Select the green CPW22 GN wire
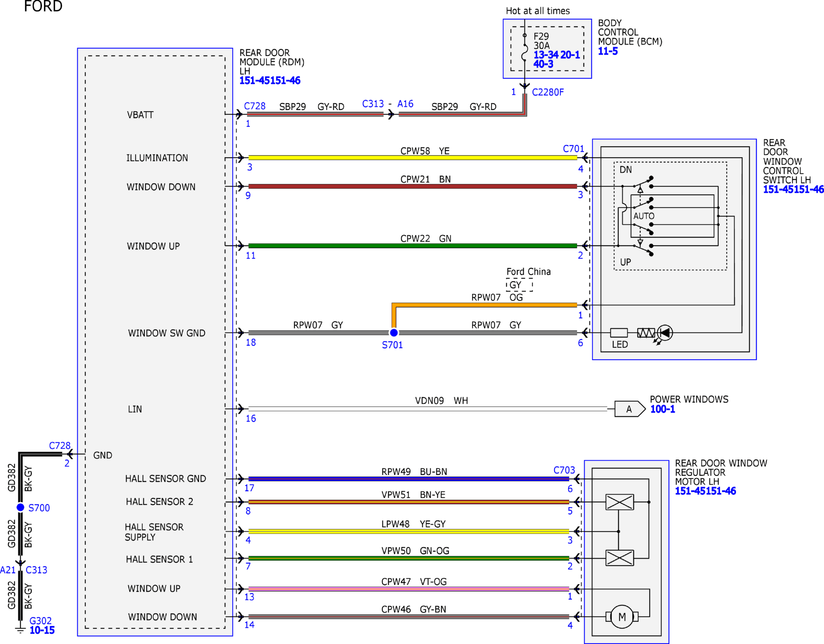The image size is (824, 644). tap(412, 245)
